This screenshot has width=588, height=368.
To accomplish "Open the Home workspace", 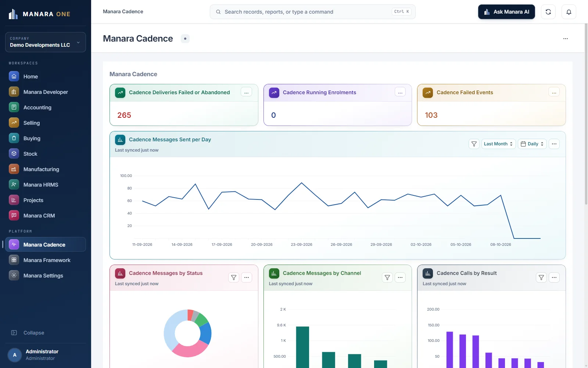I will (x=46, y=77).
